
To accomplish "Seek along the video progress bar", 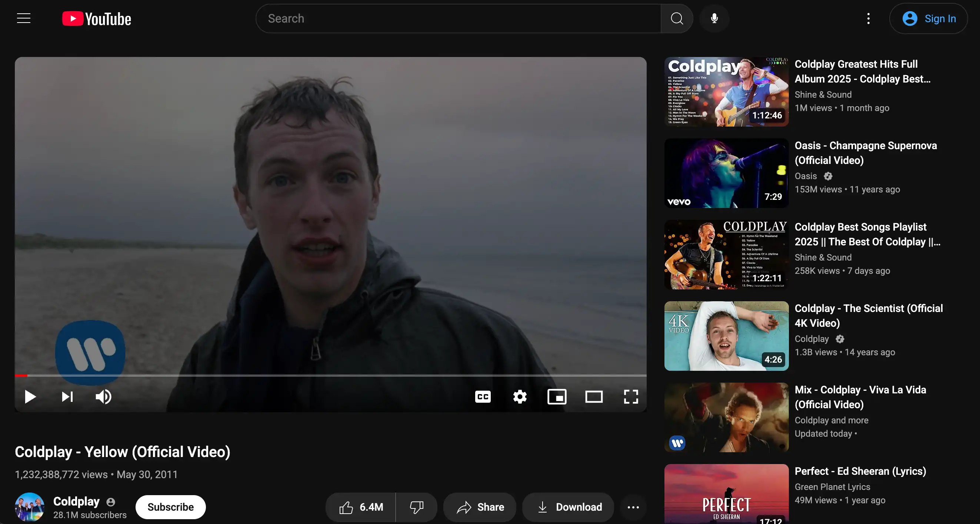I will [x=331, y=376].
